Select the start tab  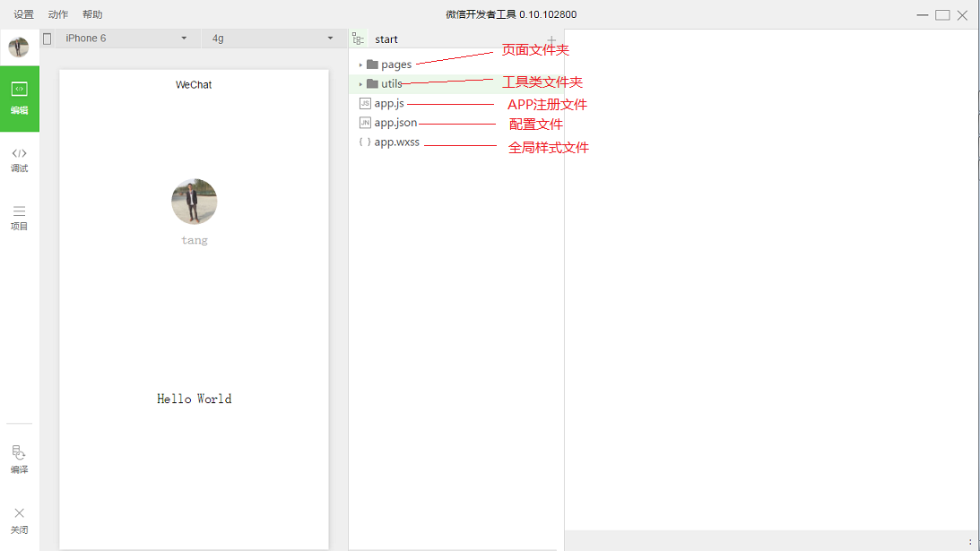386,39
